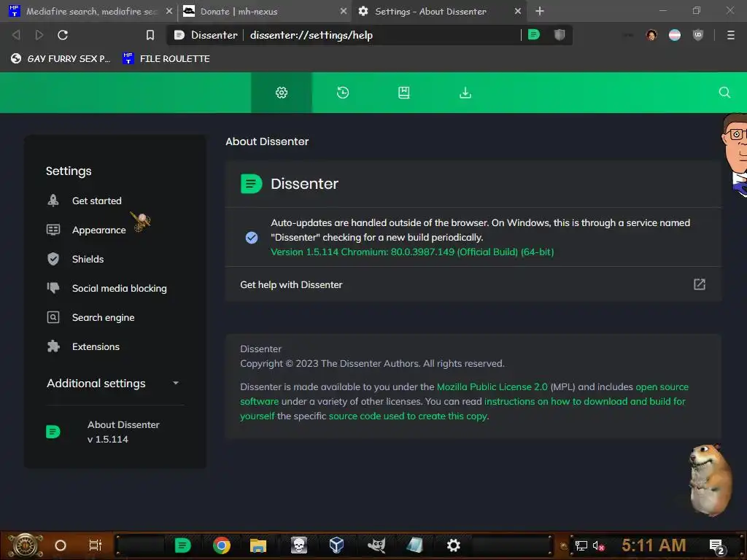The image size is (747, 560).
Task: Open the Mozilla Public License 2.0 link
Action: [492, 386]
